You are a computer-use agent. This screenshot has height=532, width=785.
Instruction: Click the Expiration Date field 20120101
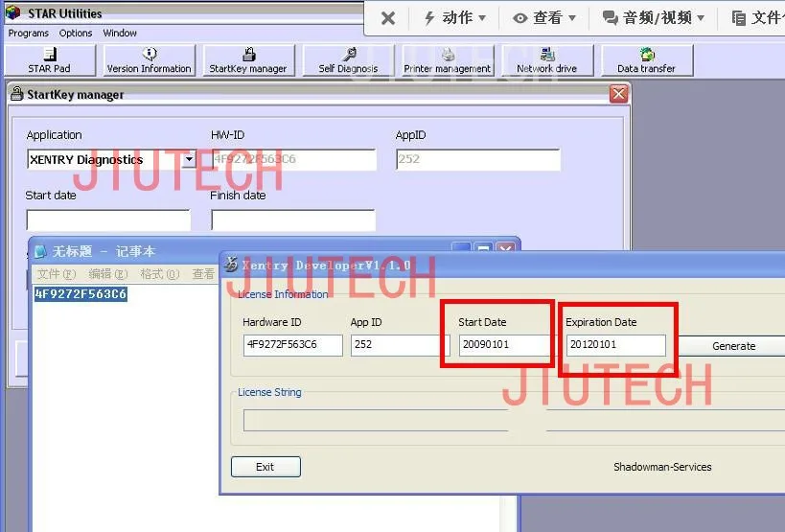[x=616, y=345]
